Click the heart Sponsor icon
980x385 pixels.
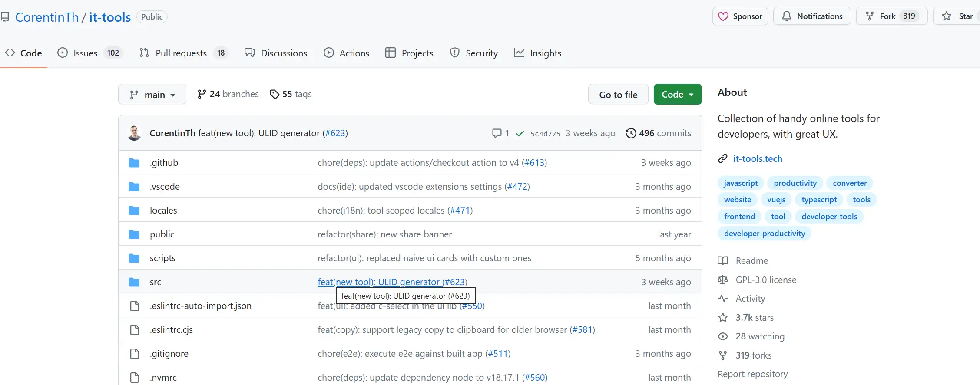coord(723,16)
